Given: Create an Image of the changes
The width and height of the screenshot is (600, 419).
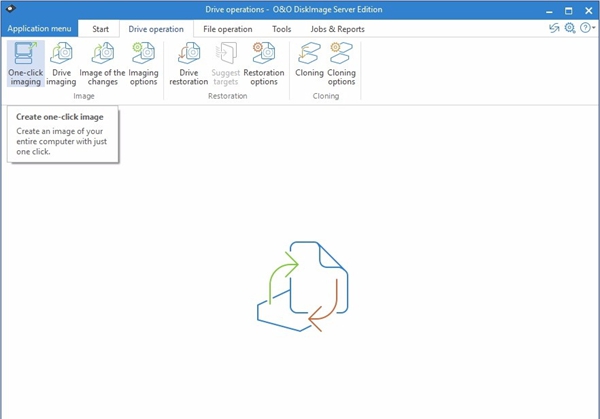Looking at the screenshot, I should point(103,64).
